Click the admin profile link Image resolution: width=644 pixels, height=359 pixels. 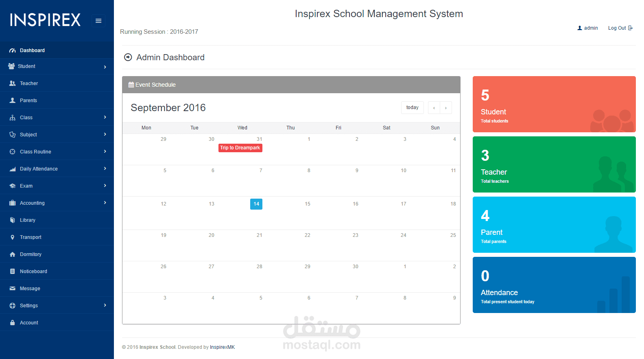coord(588,28)
